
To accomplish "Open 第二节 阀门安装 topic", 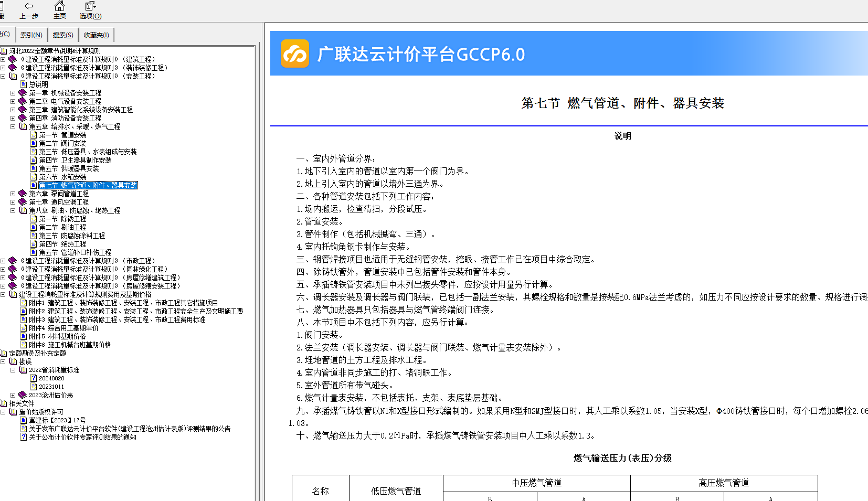I will pos(62,143).
